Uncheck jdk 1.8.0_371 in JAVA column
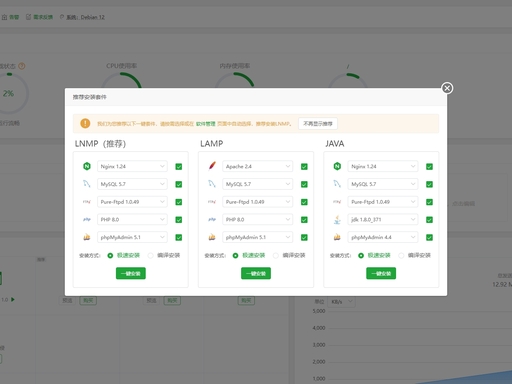 [429, 220]
